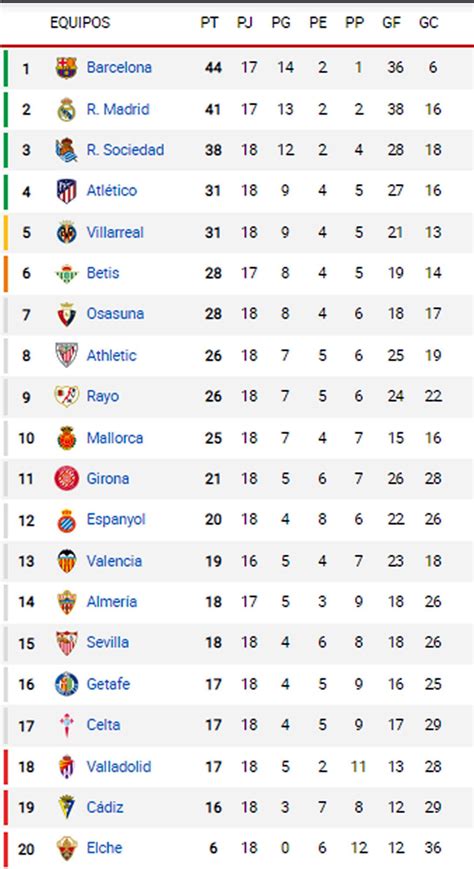
Task: Open the Osasuna team link
Action: point(115,314)
